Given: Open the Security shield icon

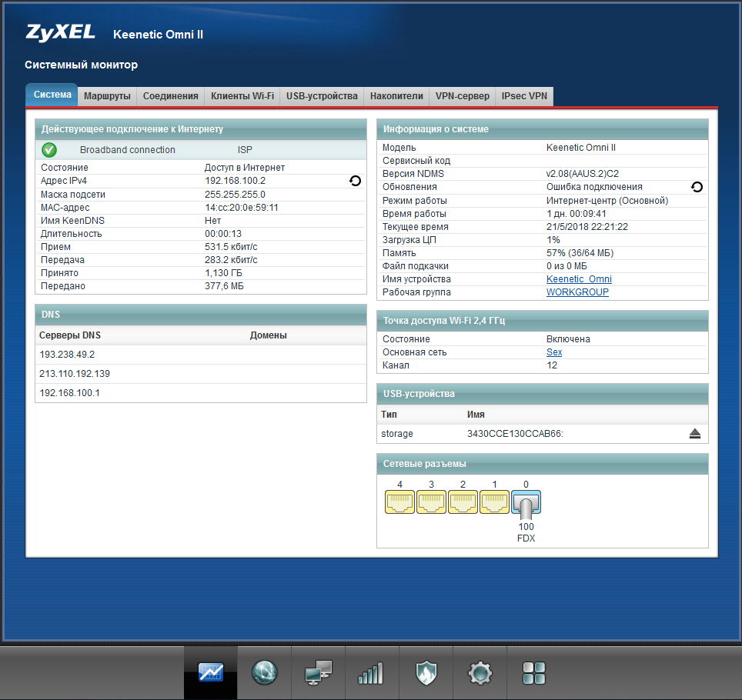Looking at the screenshot, I should click(426, 672).
